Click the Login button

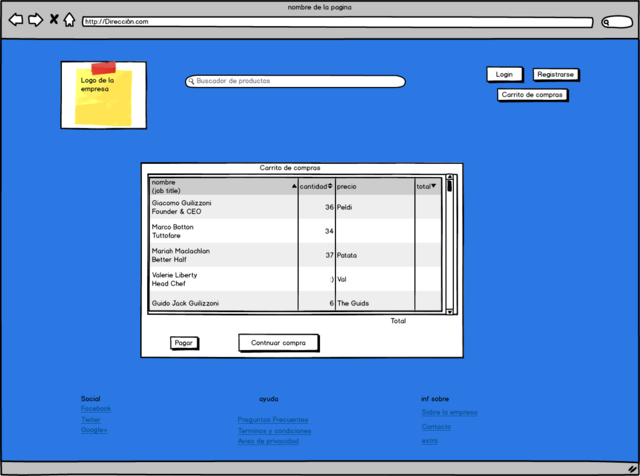pyautogui.click(x=505, y=74)
